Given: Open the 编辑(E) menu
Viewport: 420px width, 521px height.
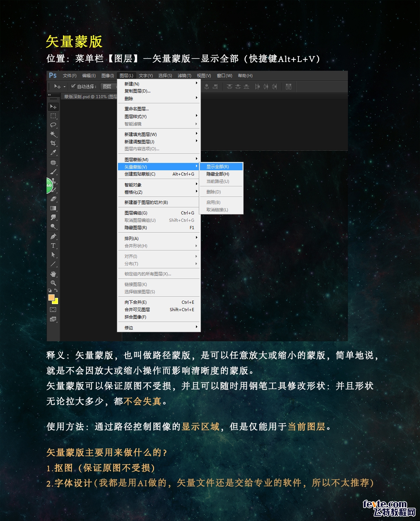Looking at the screenshot, I should 89,76.
